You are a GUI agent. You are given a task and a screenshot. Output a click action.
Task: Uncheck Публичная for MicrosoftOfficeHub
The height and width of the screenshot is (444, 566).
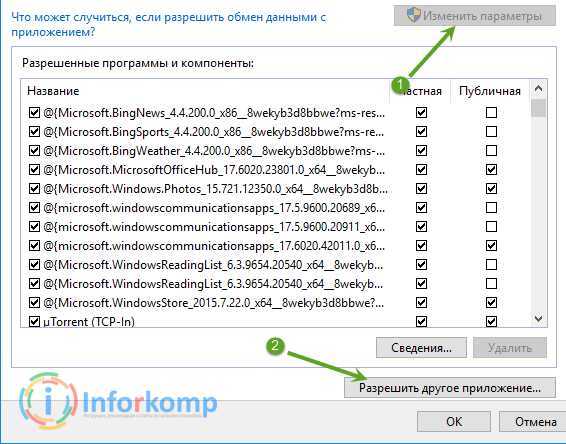[491, 170]
